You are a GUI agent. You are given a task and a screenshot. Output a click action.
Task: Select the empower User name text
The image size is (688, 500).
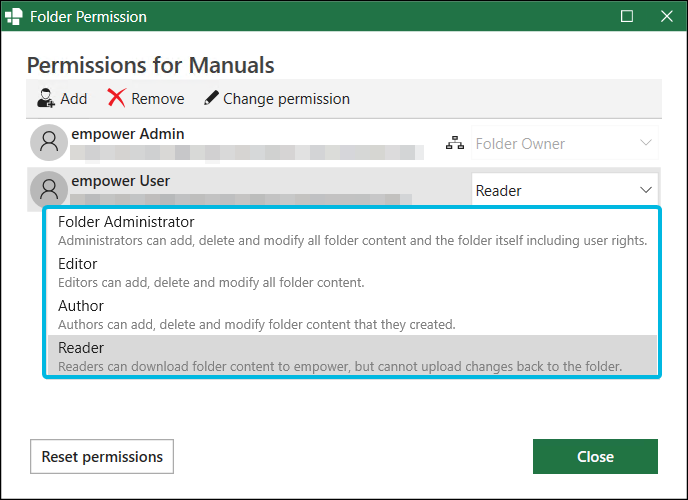120,181
